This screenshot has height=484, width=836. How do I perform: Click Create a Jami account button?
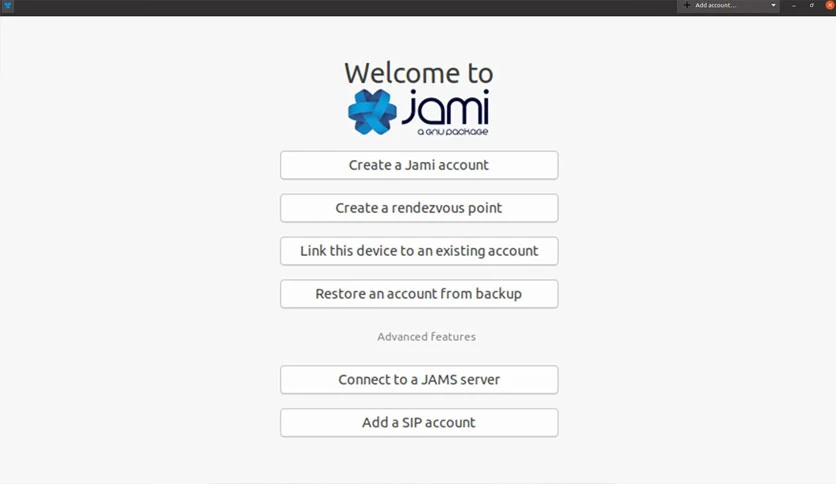coord(419,165)
